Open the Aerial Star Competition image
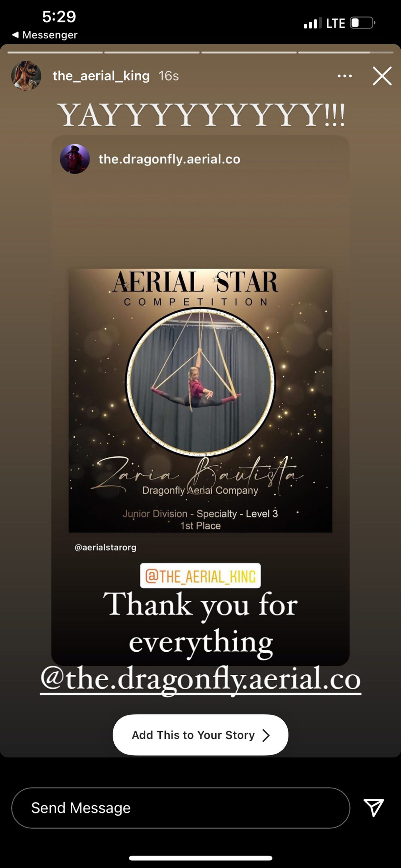401x868 pixels. click(x=200, y=400)
